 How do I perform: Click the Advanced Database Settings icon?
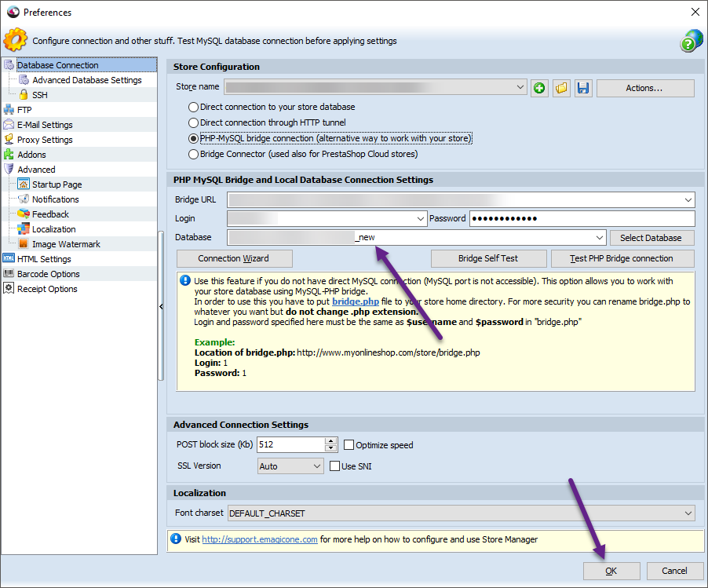[x=24, y=80]
